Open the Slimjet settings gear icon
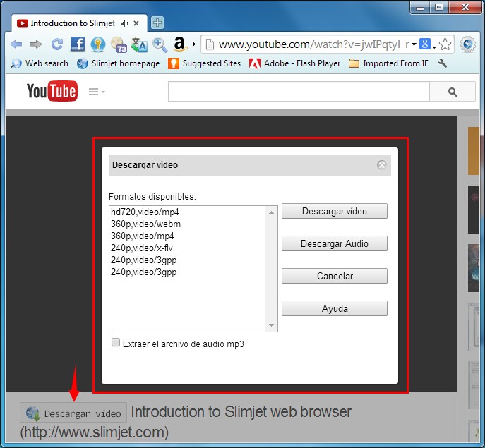This screenshot has width=485, height=448. [x=467, y=44]
